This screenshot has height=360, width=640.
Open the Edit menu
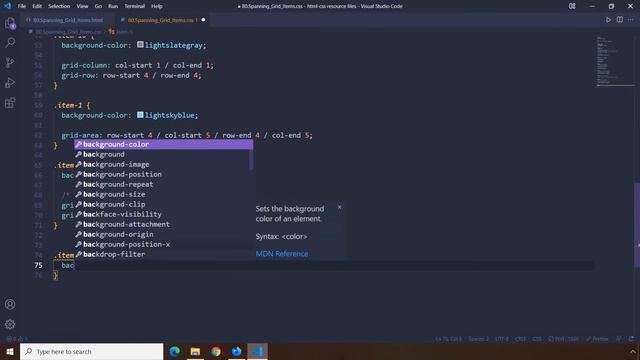(x=37, y=6)
